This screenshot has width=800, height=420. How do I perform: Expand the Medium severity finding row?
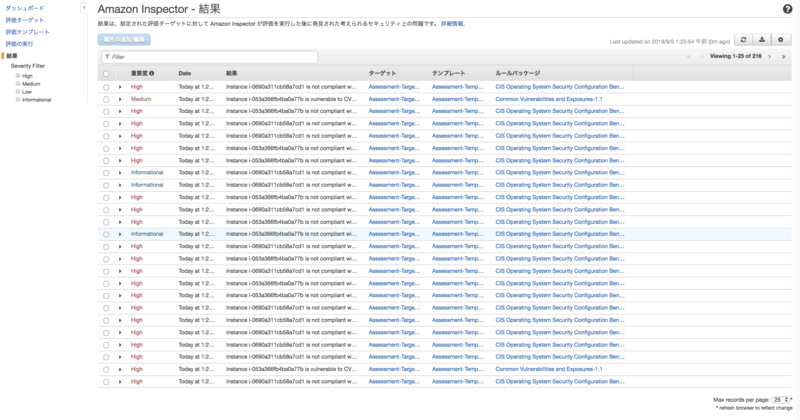[120, 100]
